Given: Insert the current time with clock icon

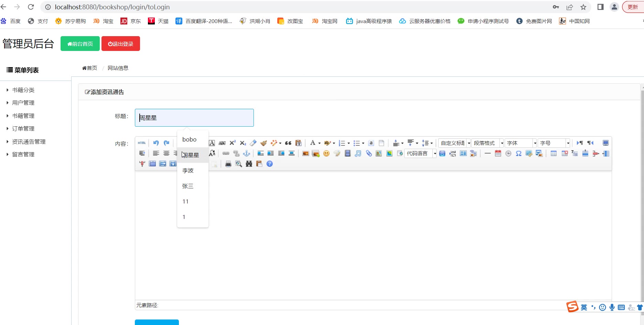Looking at the screenshot, I should coord(508,153).
